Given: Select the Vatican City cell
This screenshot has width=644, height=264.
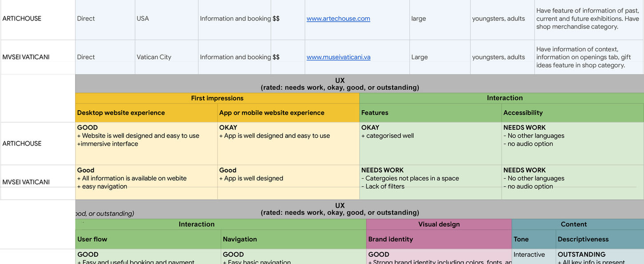Looking at the screenshot, I should click(x=167, y=57).
